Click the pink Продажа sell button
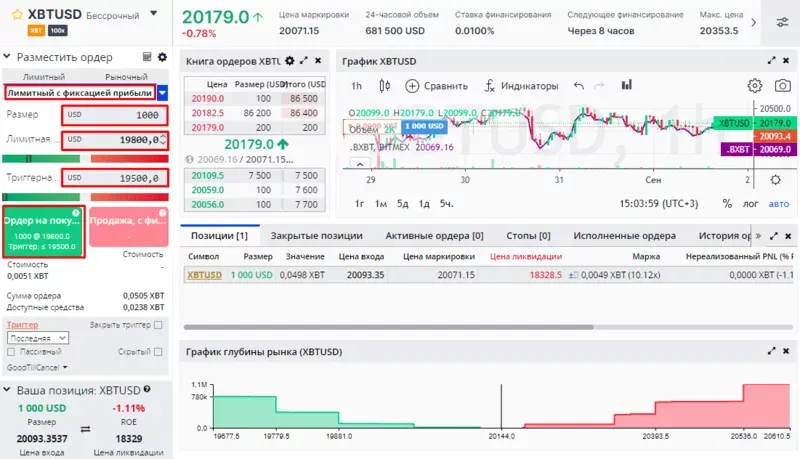This screenshot has height=459, width=800. (x=129, y=226)
